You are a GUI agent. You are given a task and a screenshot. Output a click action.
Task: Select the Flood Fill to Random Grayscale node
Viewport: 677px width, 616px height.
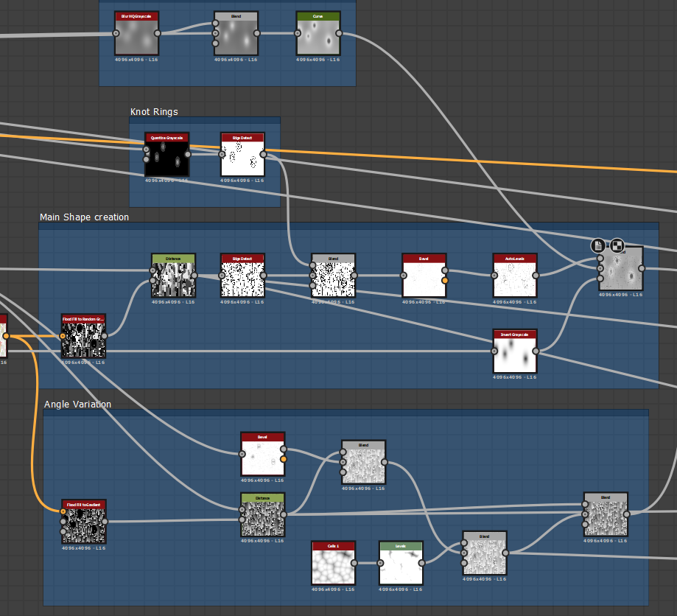83,336
